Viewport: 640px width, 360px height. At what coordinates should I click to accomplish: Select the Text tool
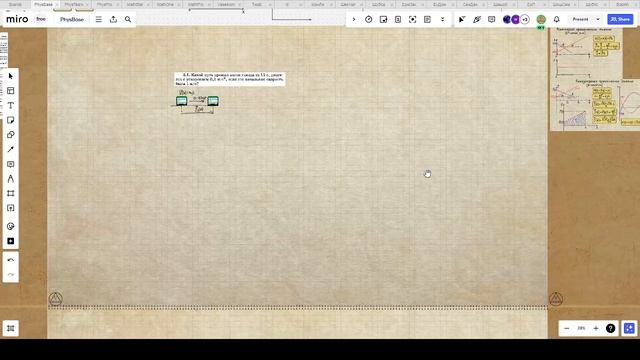(11, 105)
